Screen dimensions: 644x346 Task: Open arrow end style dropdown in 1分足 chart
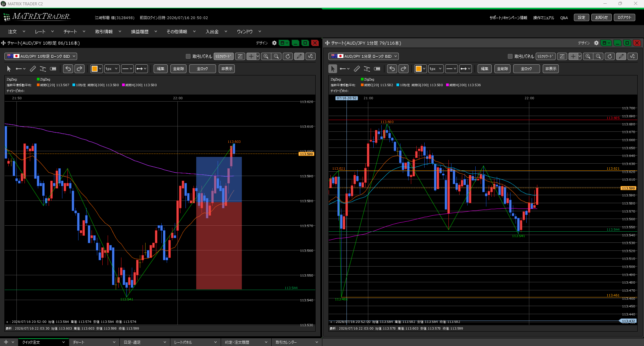(466, 69)
